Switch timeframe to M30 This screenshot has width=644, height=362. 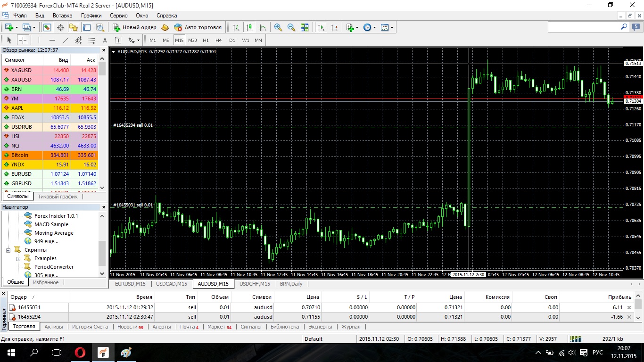coord(192,40)
